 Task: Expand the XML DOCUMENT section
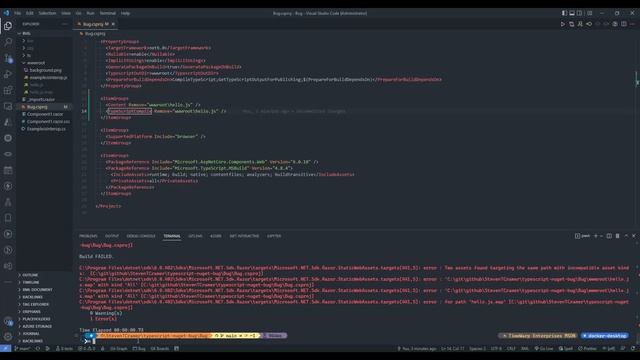[x=37, y=290]
